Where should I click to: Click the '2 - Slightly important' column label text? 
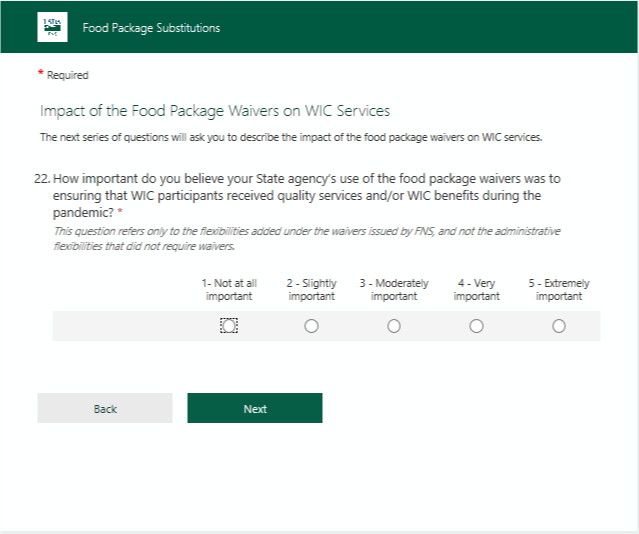[x=311, y=290]
